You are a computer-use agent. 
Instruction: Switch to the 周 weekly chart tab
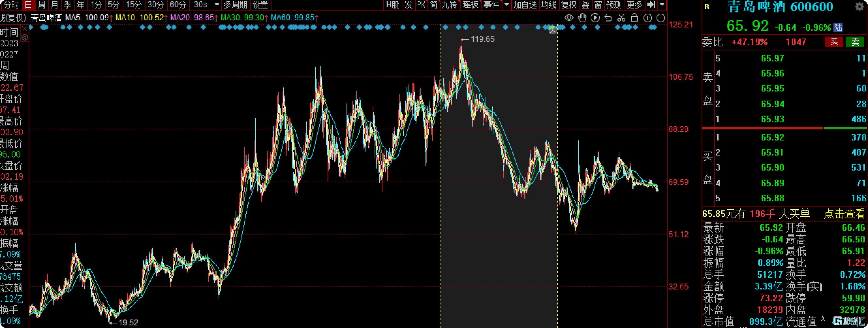(x=41, y=5)
